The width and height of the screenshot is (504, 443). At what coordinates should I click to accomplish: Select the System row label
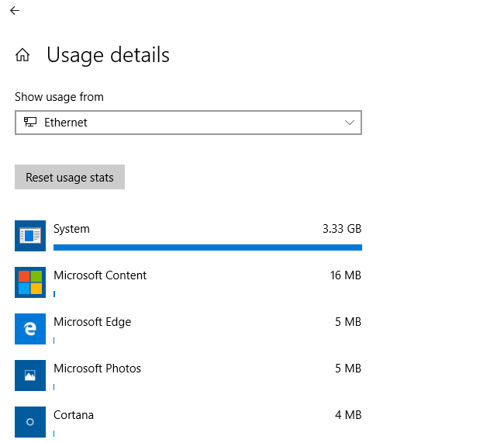tap(71, 229)
